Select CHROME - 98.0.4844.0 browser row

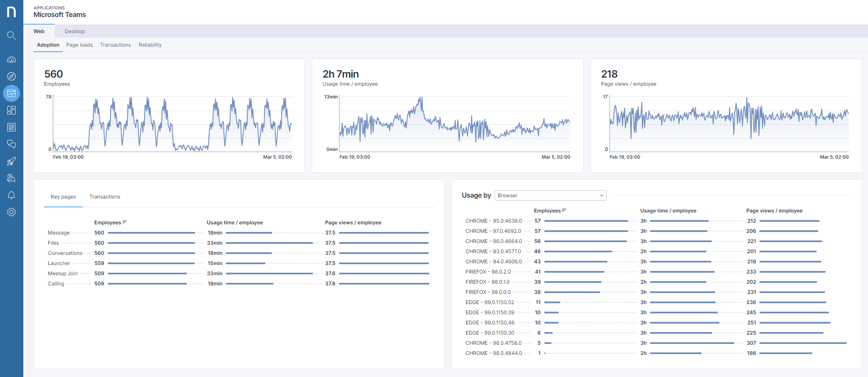click(x=656, y=353)
